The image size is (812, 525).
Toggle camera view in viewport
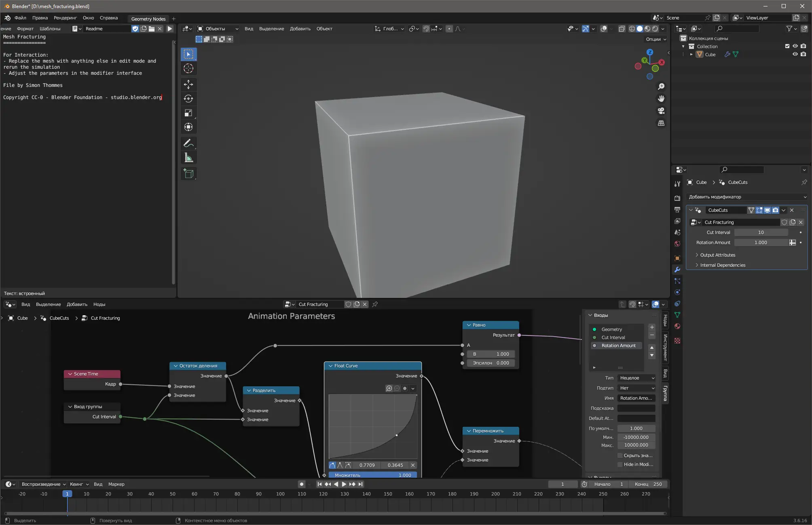click(661, 111)
